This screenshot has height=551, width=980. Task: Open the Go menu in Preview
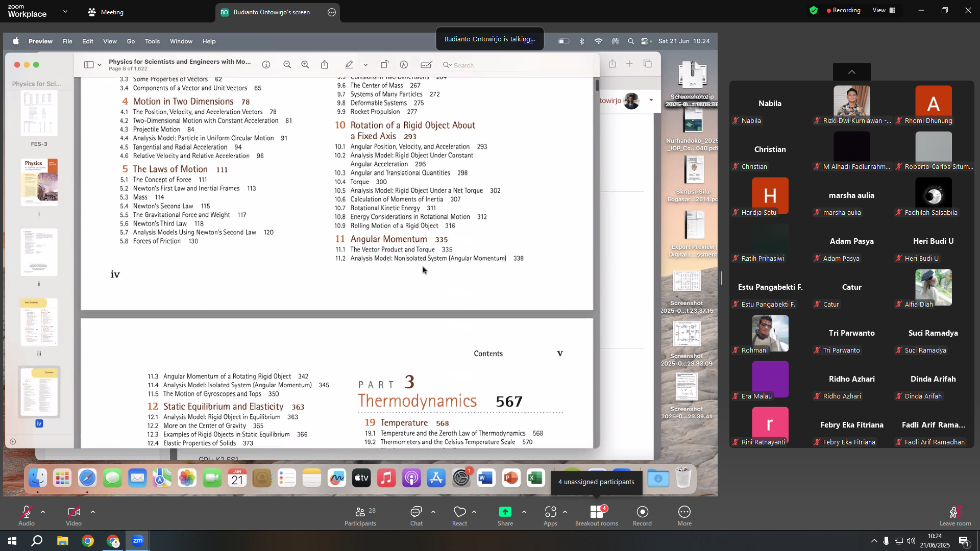click(x=131, y=41)
